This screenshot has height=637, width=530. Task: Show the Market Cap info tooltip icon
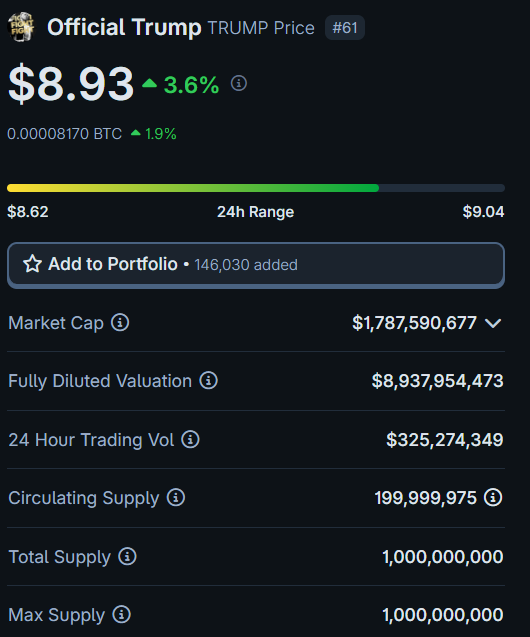(x=120, y=323)
